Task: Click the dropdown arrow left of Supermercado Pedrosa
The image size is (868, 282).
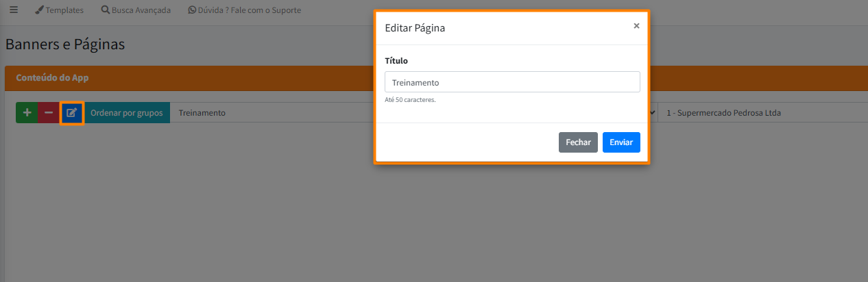Action: pyautogui.click(x=651, y=113)
